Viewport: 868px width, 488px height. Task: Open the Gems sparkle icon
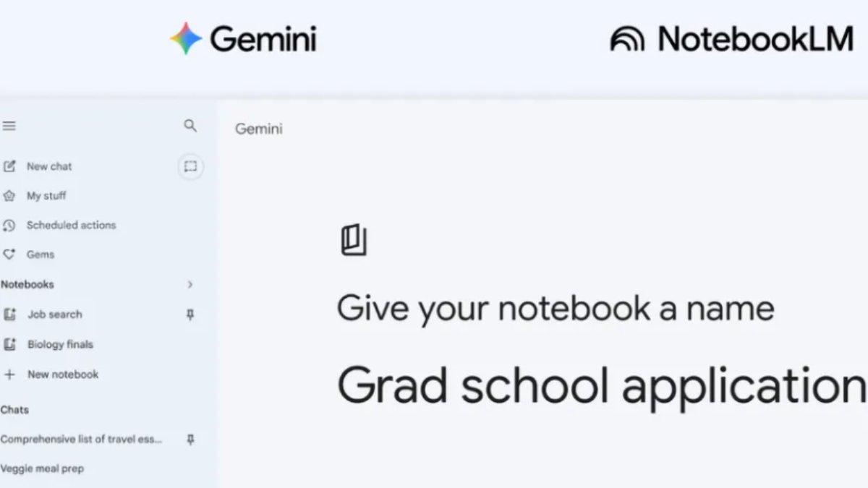(x=9, y=254)
